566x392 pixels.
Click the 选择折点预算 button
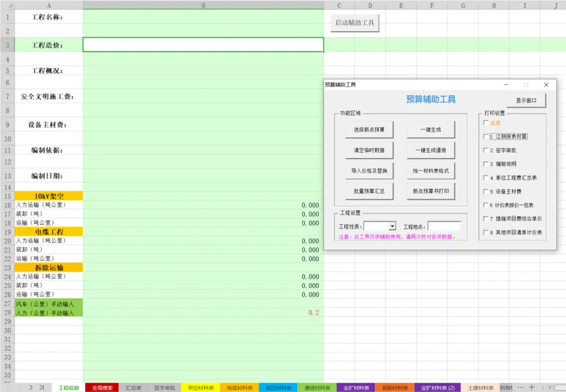click(x=369, y=129)
